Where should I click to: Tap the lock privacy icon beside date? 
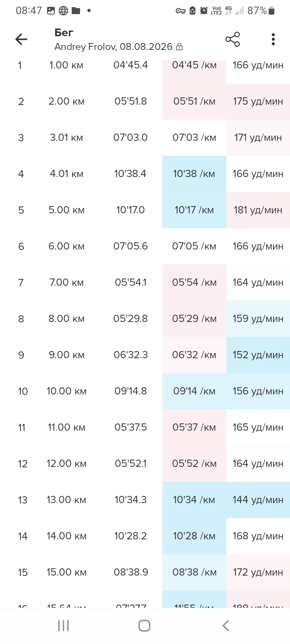pos(180,47)
